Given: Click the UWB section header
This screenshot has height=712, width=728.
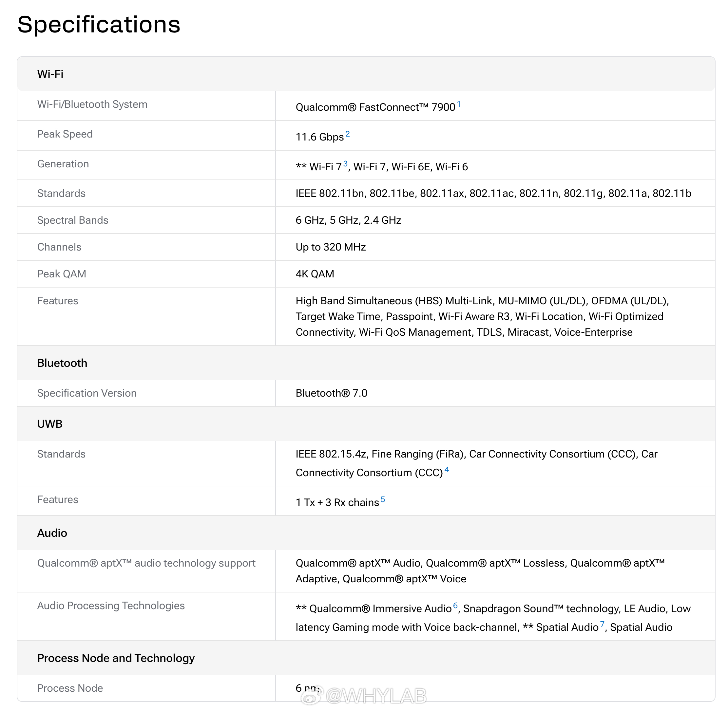Looking at the screenshot, I should [50, 424].
